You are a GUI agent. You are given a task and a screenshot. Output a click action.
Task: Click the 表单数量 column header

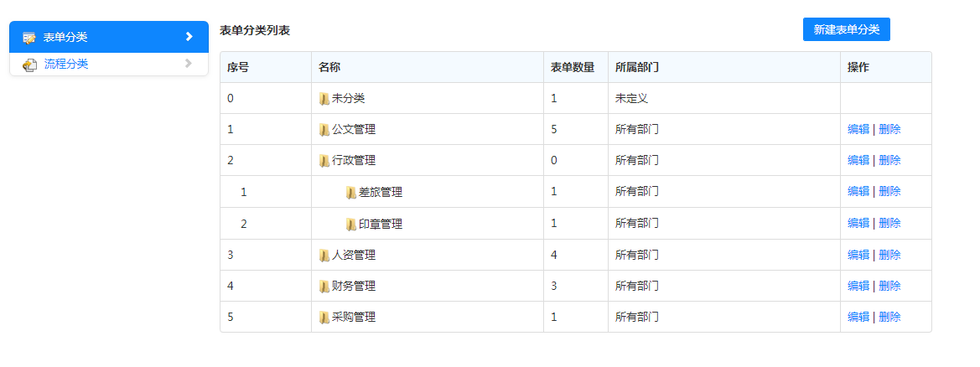click(x=573, y=67)
